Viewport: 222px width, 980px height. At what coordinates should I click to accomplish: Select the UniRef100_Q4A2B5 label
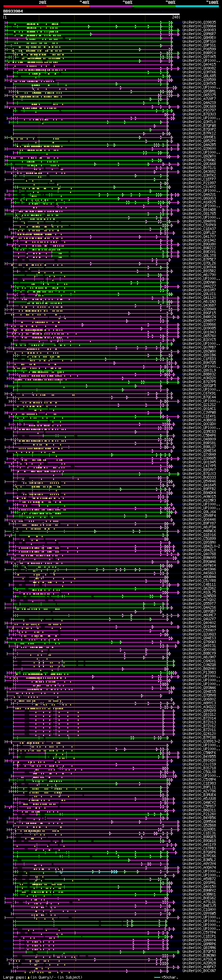199,145
